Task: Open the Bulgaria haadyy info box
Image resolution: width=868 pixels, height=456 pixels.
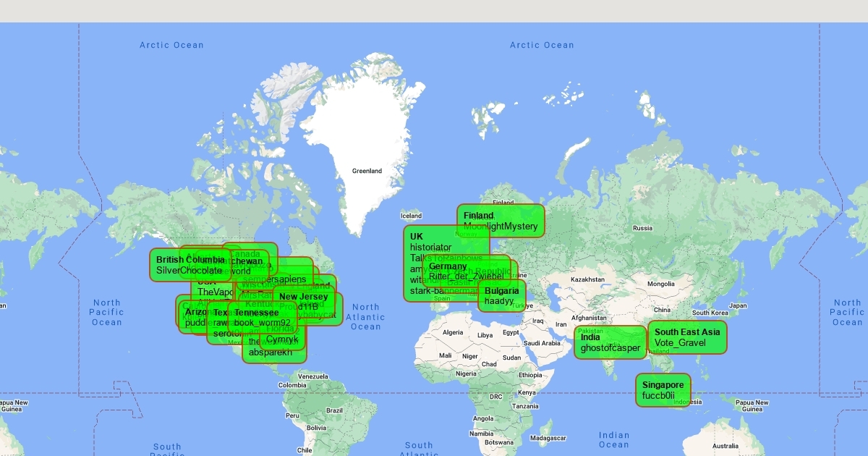Action: tap(502, 296)
